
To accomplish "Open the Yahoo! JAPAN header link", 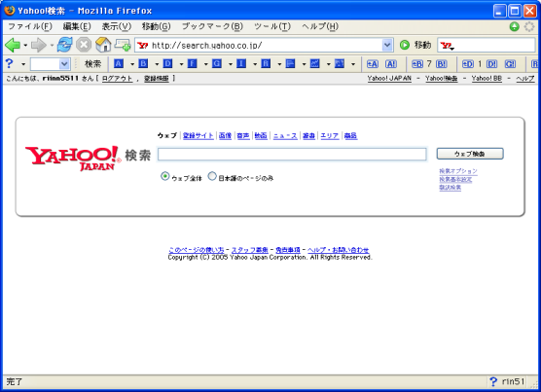I will click(389, 79).
